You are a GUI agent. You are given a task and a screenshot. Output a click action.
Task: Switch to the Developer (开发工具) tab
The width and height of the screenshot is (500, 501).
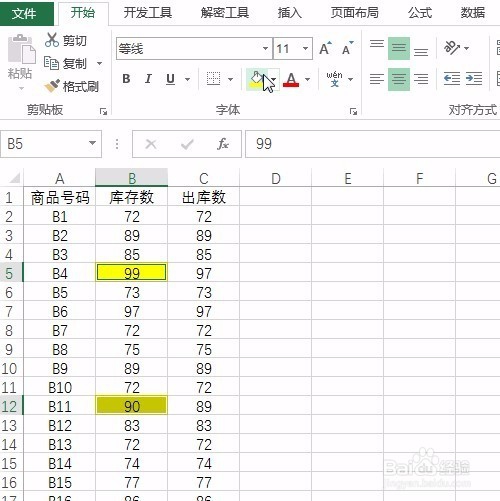pos(148,13)
